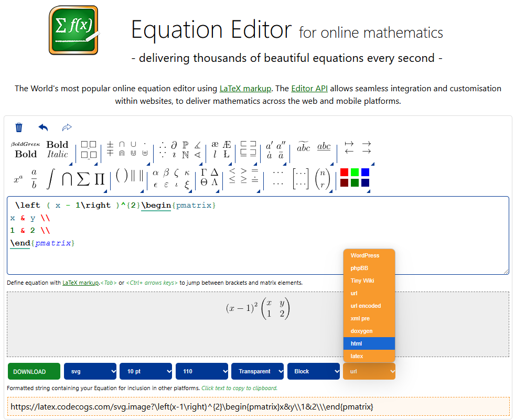Insert the big intersection operator

click(67, 179)
